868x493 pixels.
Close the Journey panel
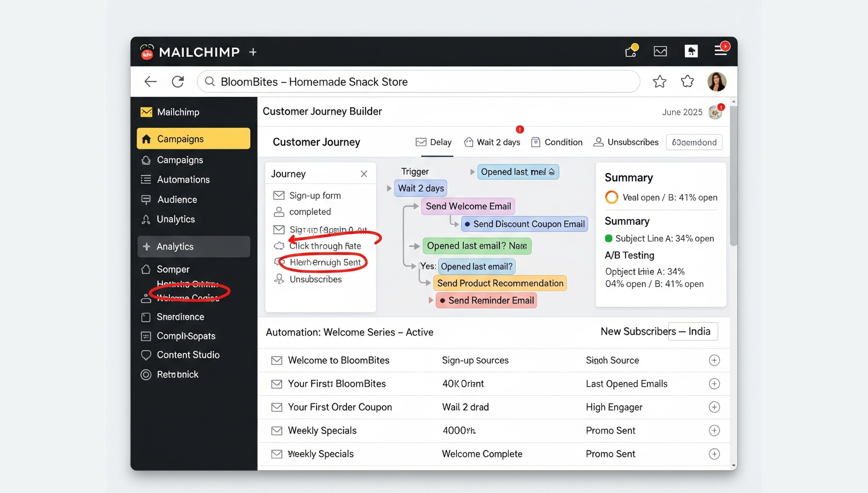click(x=364, y=174)
